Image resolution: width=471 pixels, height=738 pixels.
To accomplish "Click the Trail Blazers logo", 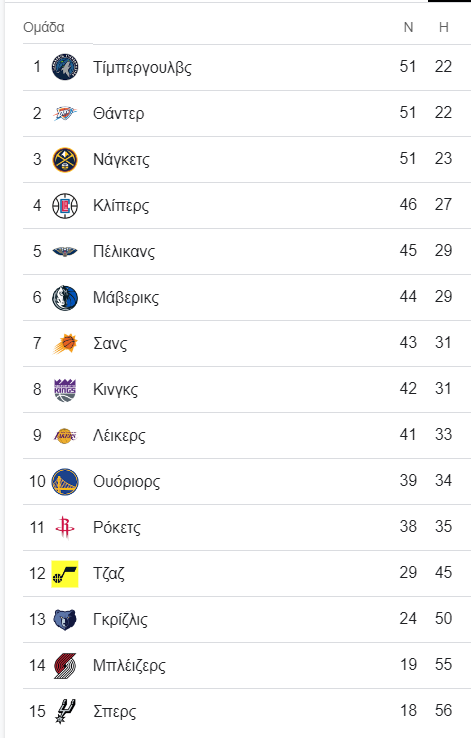I will 65,666.
